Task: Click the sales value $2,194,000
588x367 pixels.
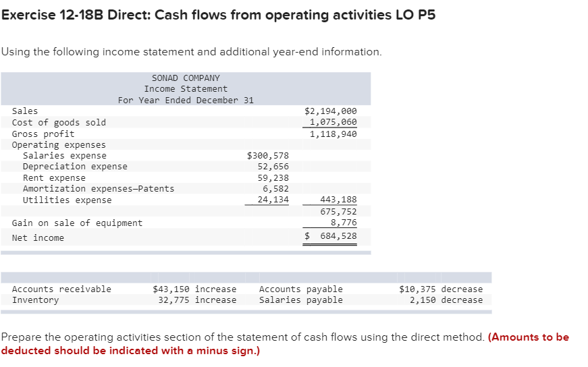Action: (x=330, y=111)
